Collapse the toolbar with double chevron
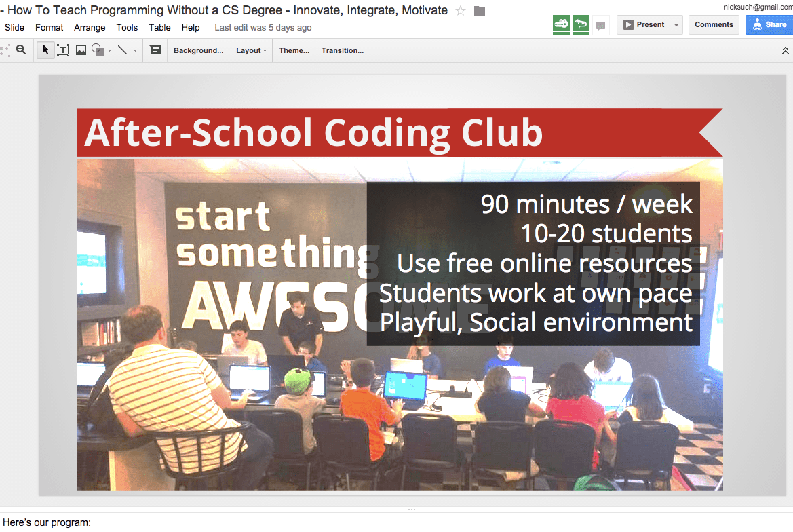Viewport: 793px width, 532px height. [785, 50]
